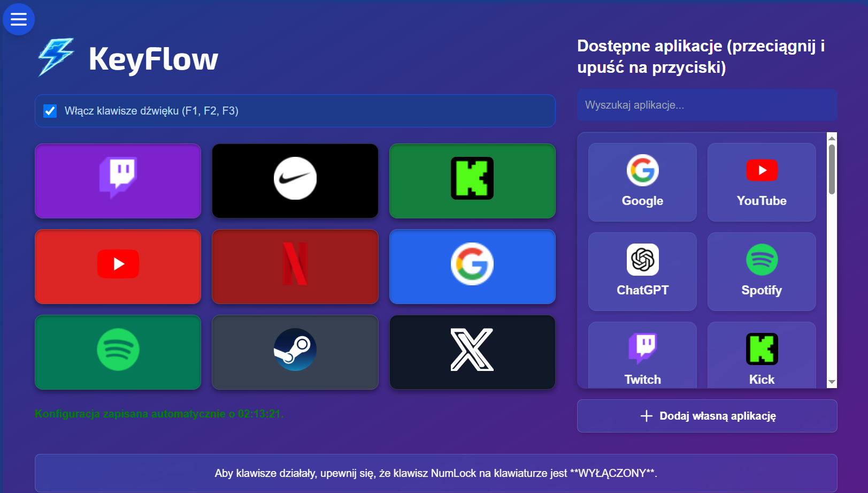Screen dimensions: 868x493
Task: Select the blue Google key tile
Action: (472, 267)
